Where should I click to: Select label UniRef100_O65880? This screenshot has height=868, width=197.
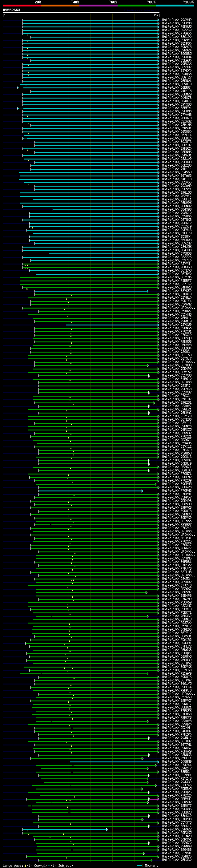(177, 132)
